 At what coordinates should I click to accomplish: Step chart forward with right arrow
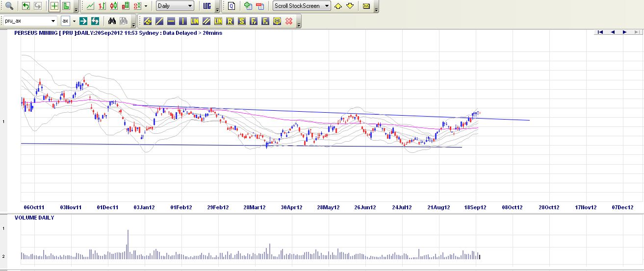[625, 32]
